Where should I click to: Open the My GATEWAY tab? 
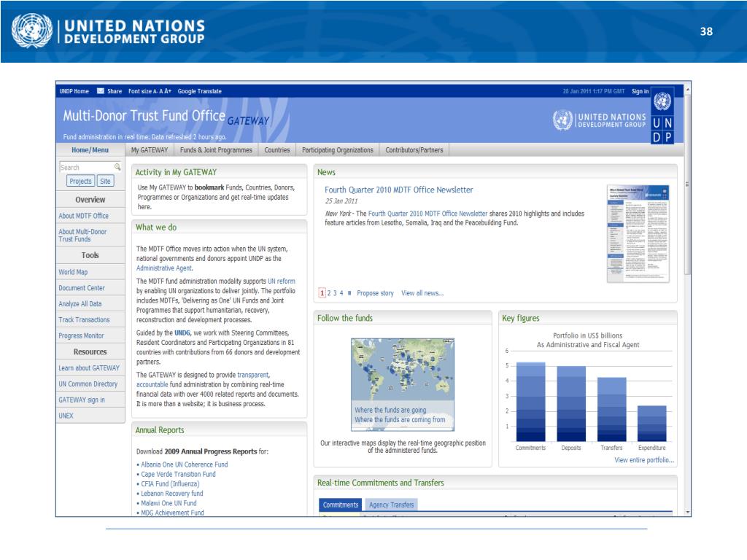150,150
